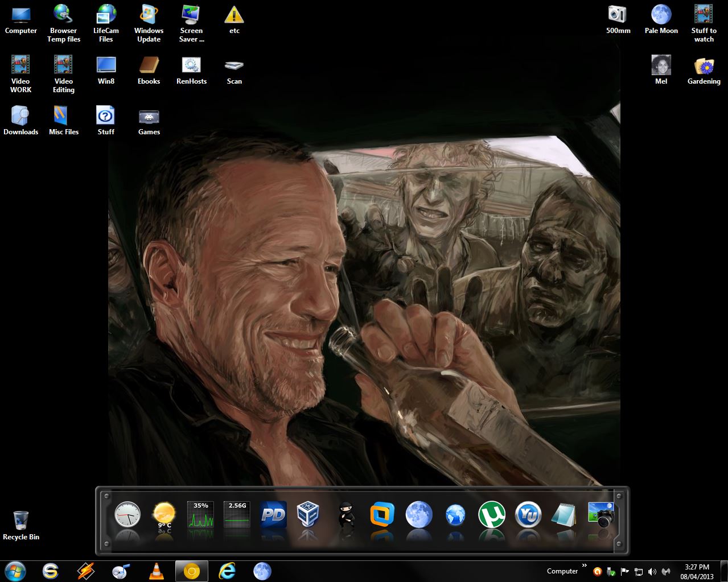The height and width of the screenshot is (582, 728).
Task: Launch the RenHosts shortcut
Action: coord(191,70)
